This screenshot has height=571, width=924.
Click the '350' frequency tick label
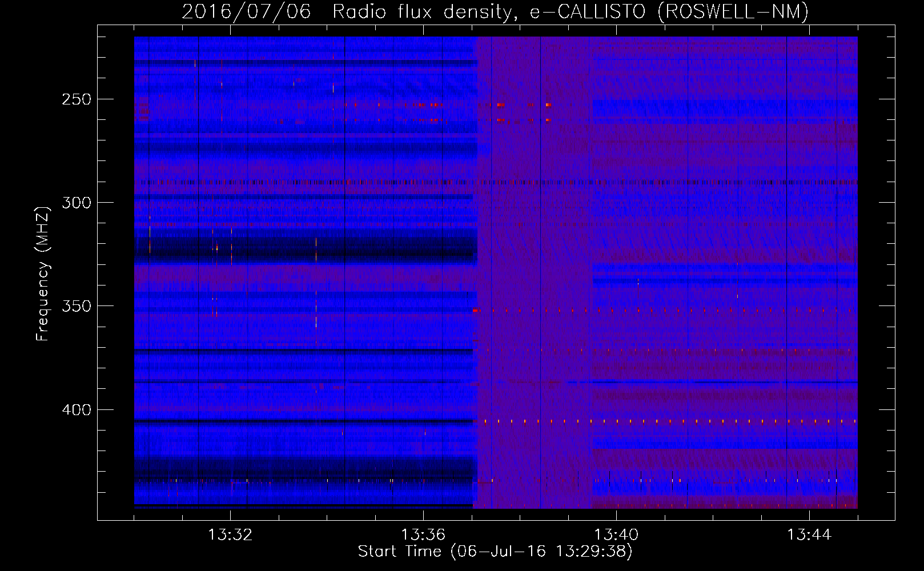(77, 307)
